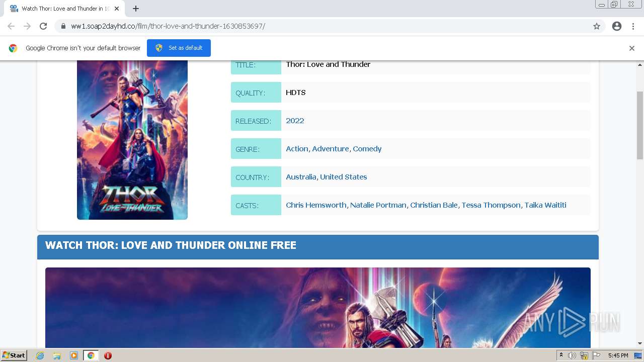644x362 pixels.
Task: Open the Taika Waititi cast link
Action: point(545,205)
